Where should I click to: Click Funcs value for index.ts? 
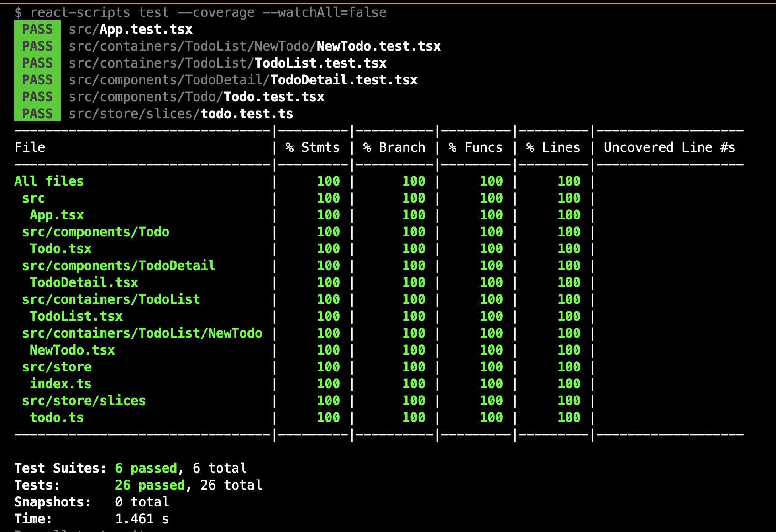pos(492,384)
